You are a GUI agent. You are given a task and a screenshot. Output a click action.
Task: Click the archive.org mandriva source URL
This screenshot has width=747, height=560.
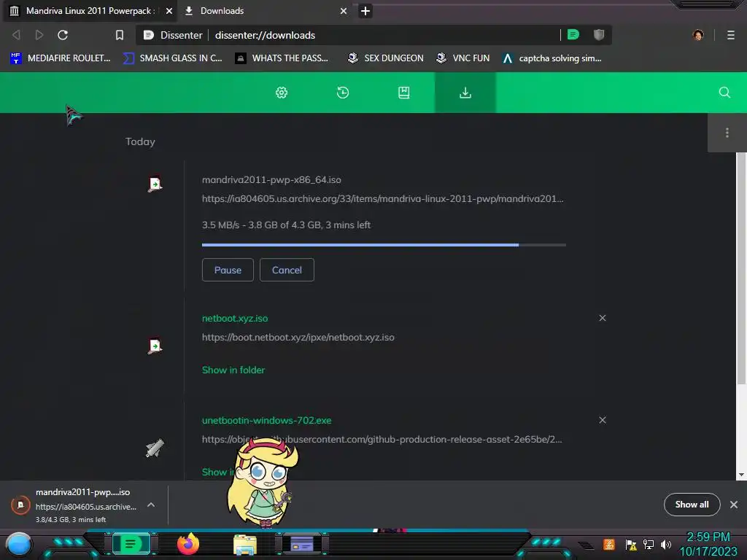pos(382,198)
